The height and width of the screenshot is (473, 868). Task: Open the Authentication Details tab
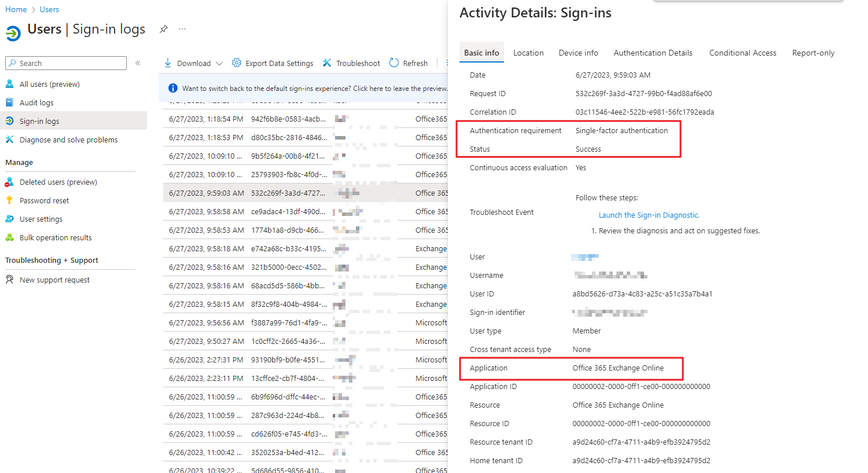(653, 52)
